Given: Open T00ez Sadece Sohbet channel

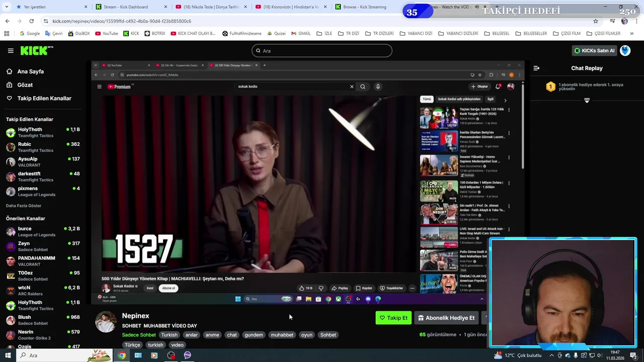Looking at the screenshot, I should coord(43,276).
